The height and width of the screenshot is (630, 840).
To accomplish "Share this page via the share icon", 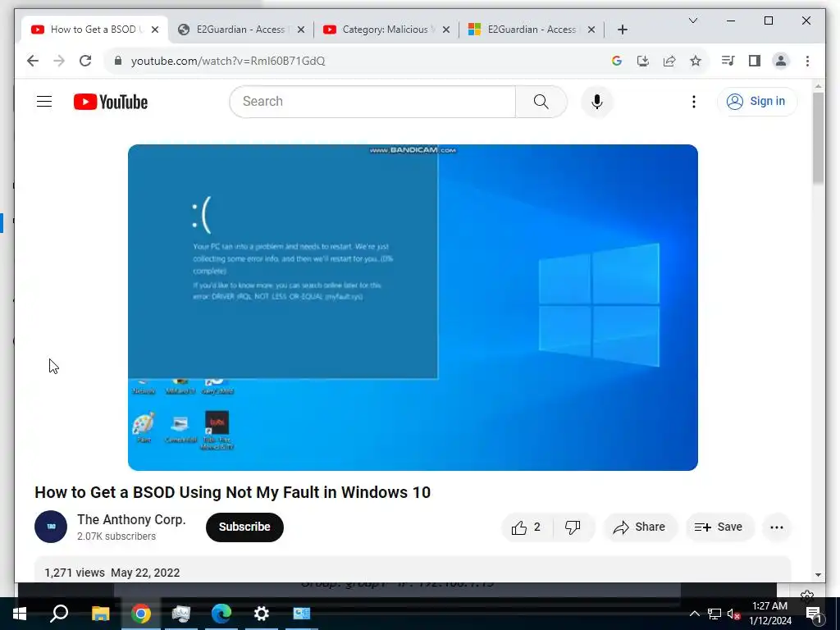I will click(x=669, y=61).
